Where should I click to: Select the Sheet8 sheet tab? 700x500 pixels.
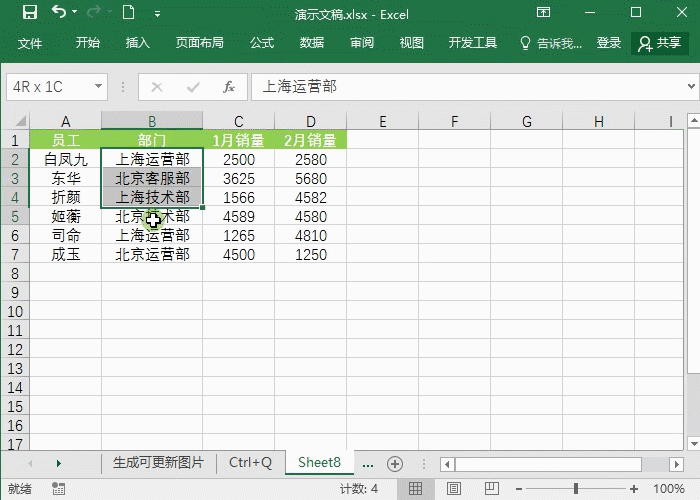coord(319,462)
